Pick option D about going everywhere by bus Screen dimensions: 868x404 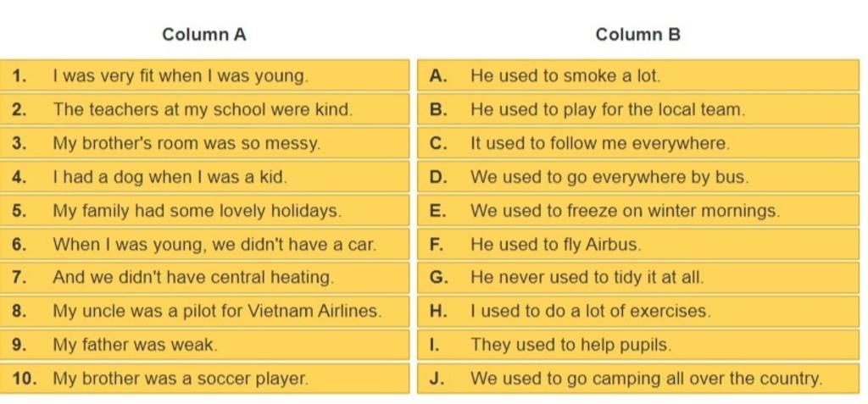pyautogui.click(x=638, y=177)
